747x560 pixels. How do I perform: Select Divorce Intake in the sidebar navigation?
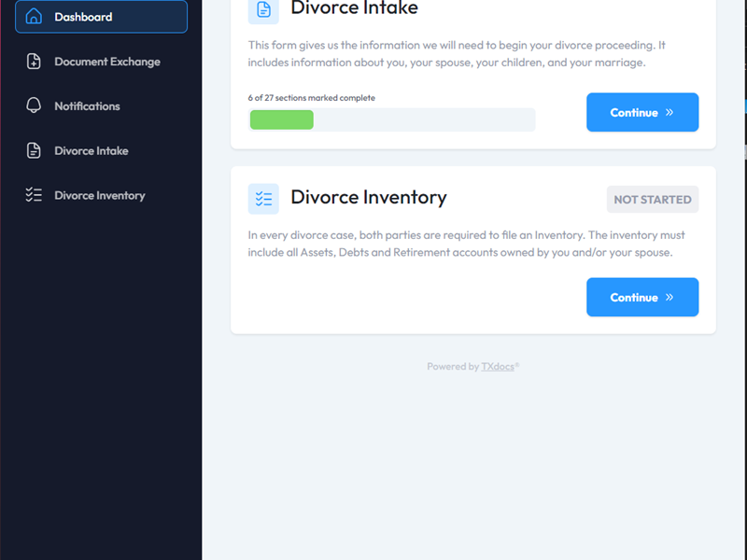tap(92, 151)
